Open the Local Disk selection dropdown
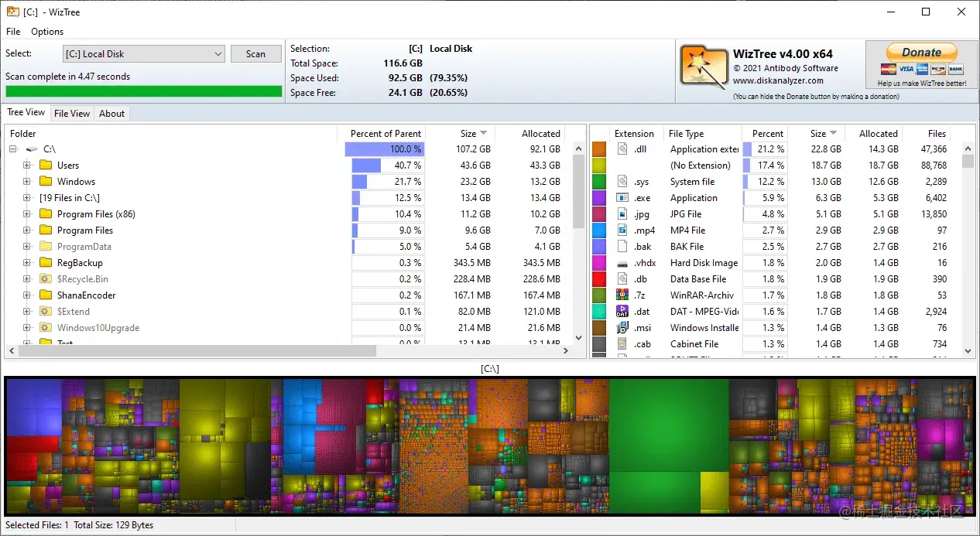The width and height of the screenshot is (980, 536). click(x=219, y=53)
